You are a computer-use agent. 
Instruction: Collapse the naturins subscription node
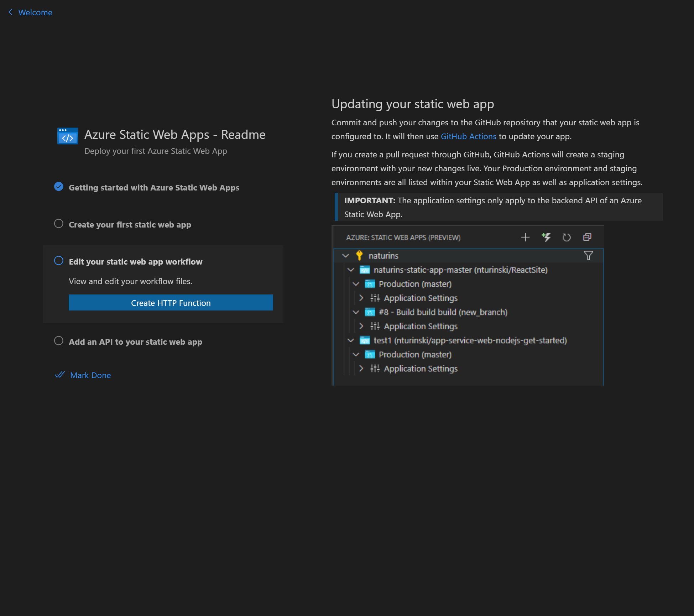tap(346, 256)
